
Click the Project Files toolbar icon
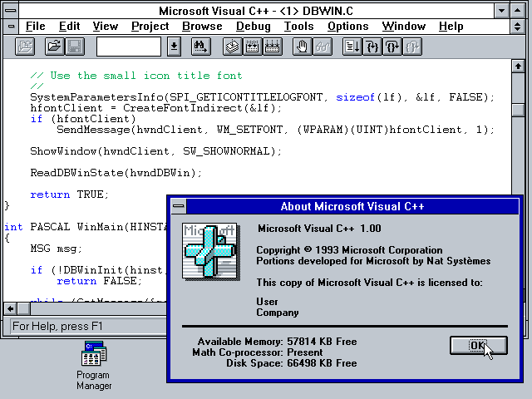[25, 47]
